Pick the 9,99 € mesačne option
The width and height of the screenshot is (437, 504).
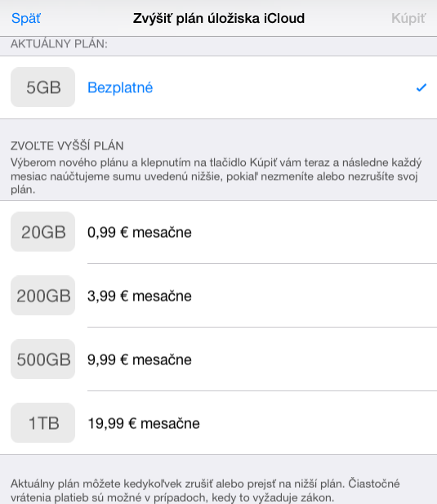(140, 359)
